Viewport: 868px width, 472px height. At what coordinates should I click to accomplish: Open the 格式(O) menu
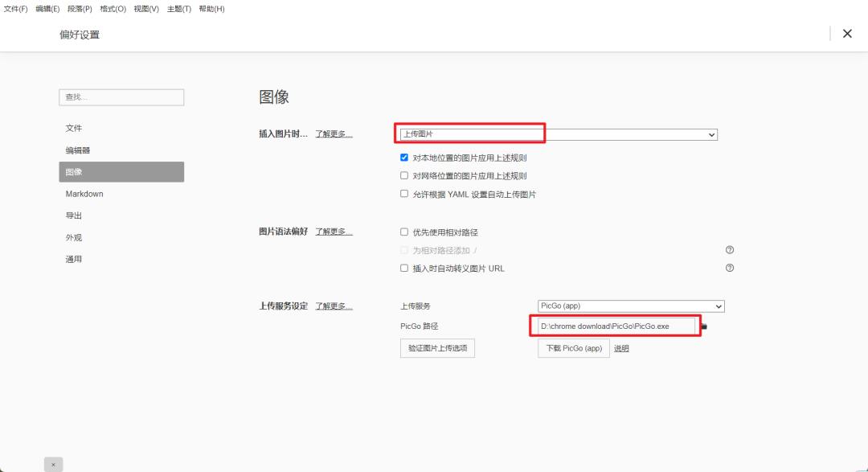click(x=113, y=9)
